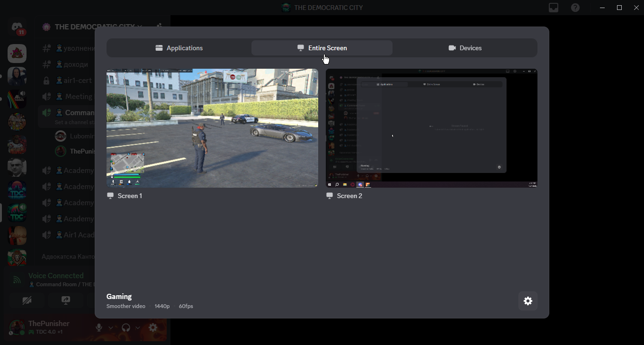Click the Smoother video text
Screen dimensions: 644x345
coord(126,306)
